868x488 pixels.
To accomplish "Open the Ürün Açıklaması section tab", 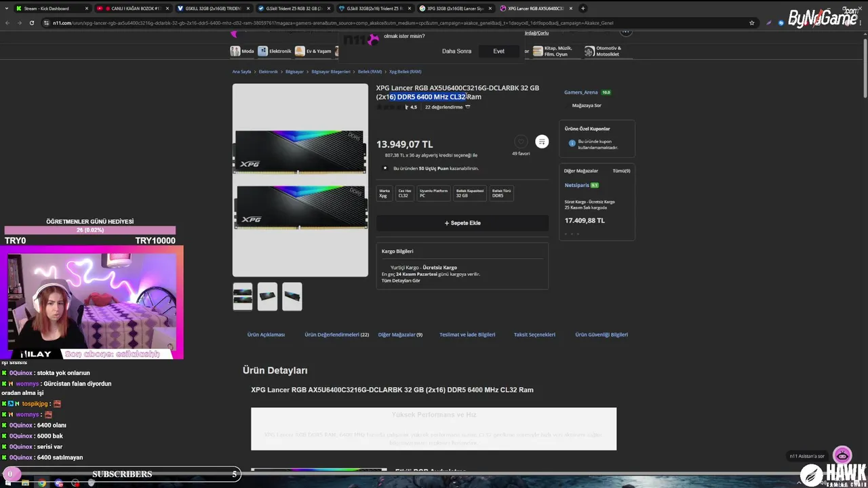I will pos(266,334).
